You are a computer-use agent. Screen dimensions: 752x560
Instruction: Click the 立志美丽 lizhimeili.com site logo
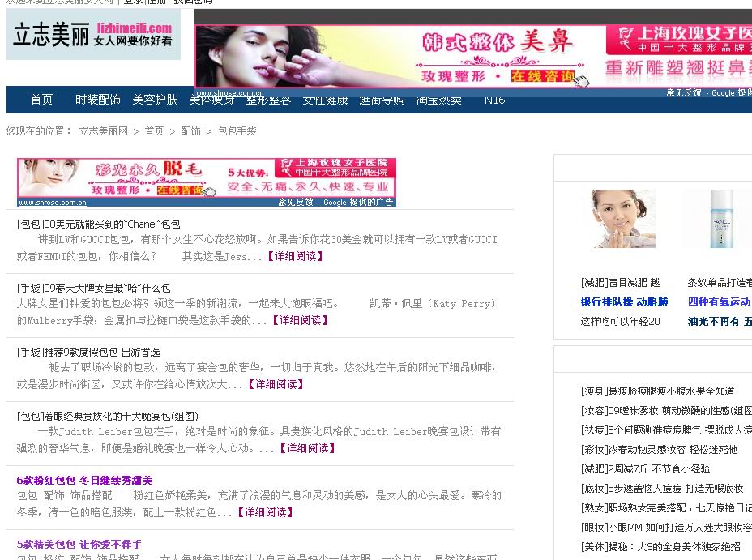93,34
